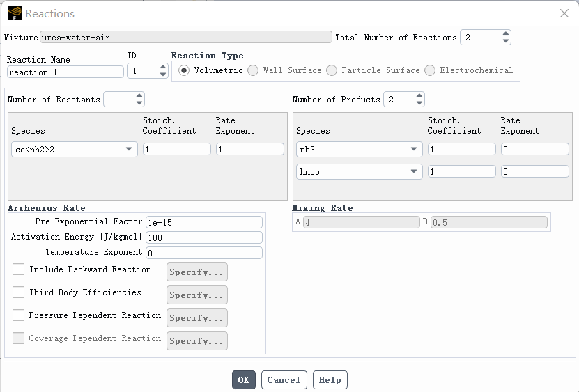
Task: Decrease Number of Products with down arrow
Action: click(419, 103)
